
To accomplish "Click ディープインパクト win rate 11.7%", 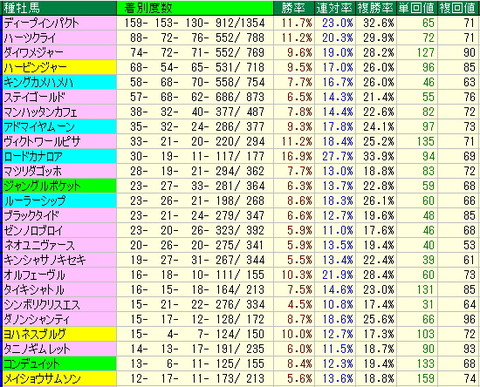I will pos(297,23).
